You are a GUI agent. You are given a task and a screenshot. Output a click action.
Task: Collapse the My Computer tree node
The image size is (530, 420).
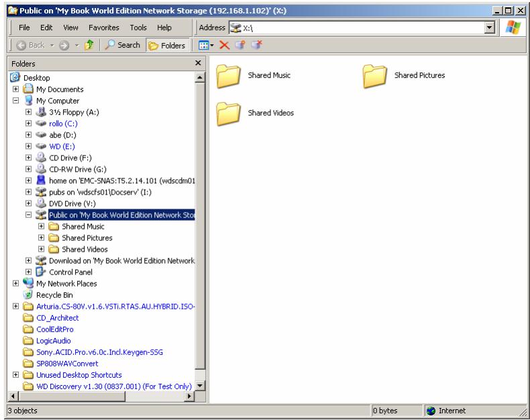(x=15, y=101)
